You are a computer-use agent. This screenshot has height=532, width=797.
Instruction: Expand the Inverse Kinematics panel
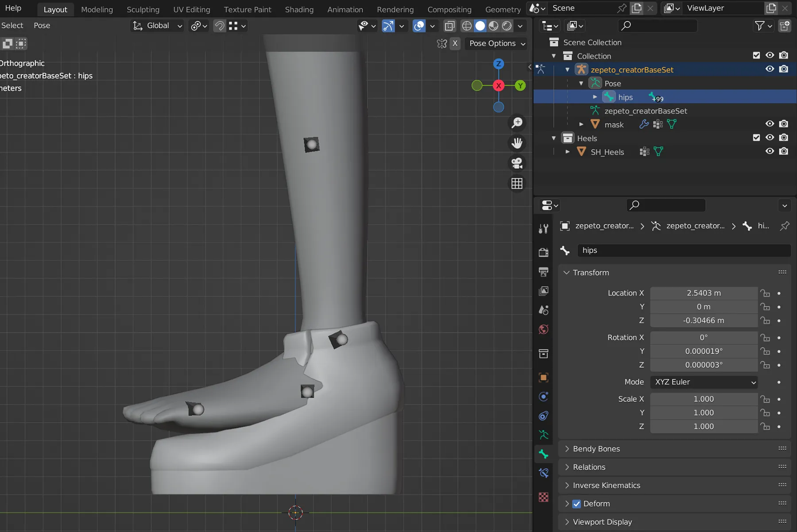tap(567, 486)
